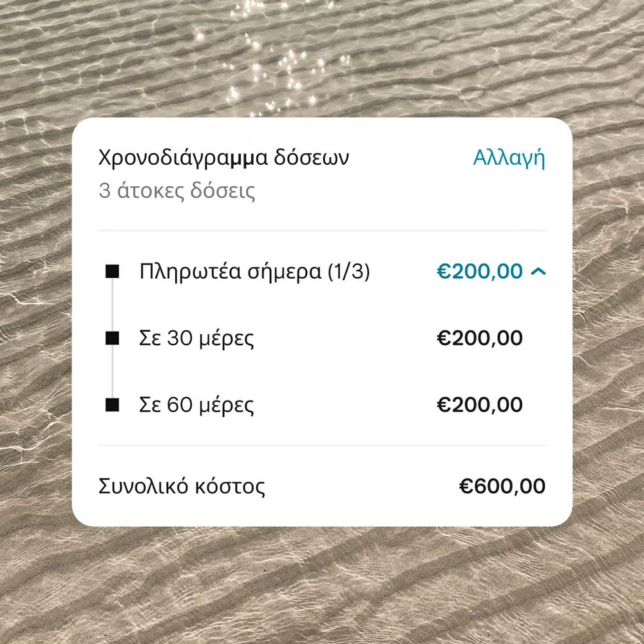644x644 pixels.
Task: Click the €200,00 amount for Σε 30 μέρες
Action: [x=479, y=339]
